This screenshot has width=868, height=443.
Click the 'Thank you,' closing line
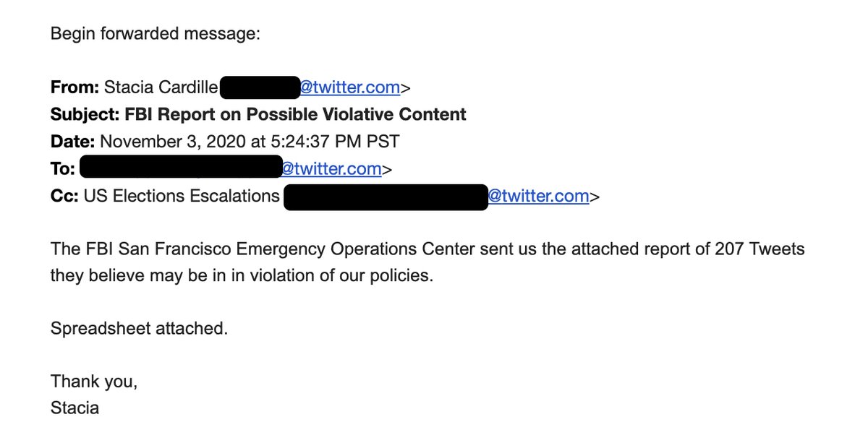coord(93,382)
